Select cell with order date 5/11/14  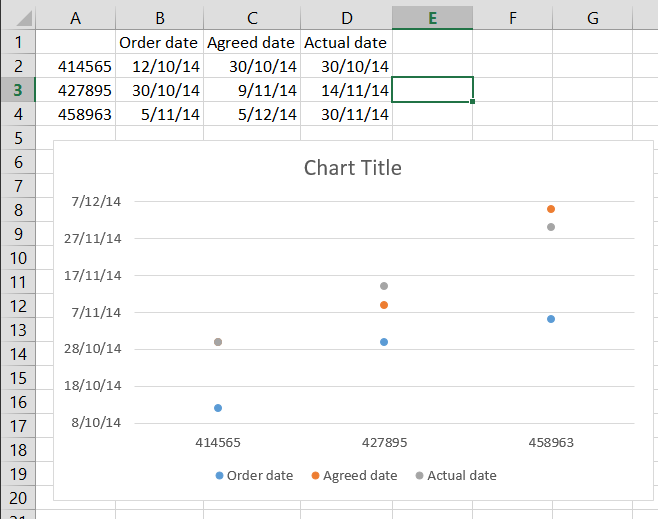click(x=159, y=114)
